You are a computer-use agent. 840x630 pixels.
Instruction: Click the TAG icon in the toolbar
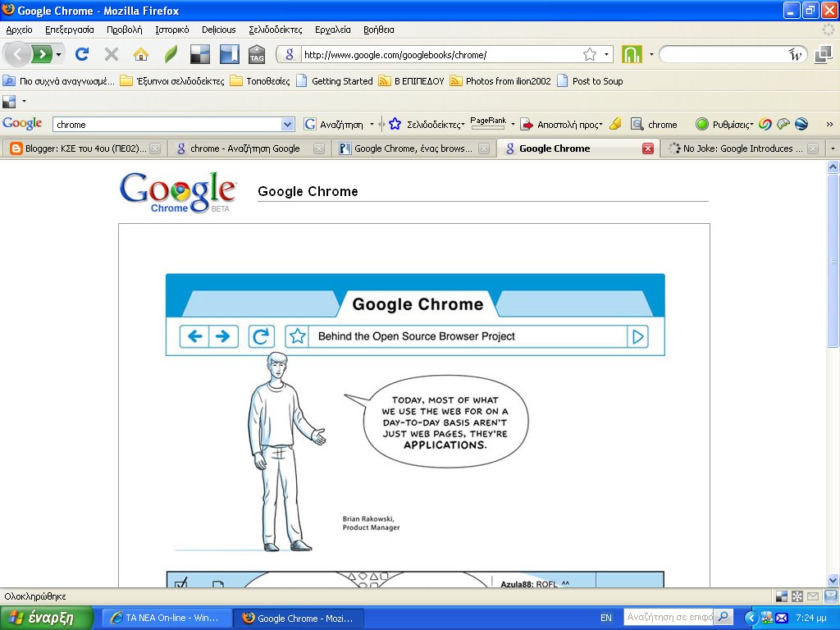click(x=257, y=54)
